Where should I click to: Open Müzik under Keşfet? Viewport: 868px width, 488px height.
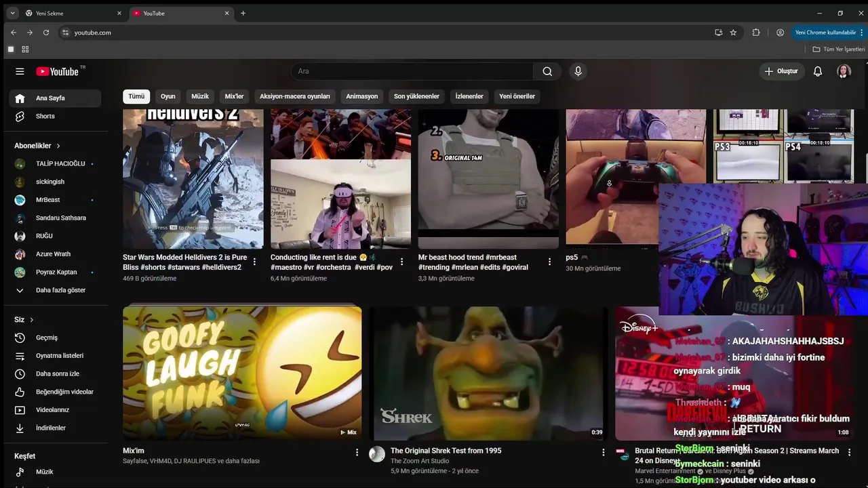55,472
